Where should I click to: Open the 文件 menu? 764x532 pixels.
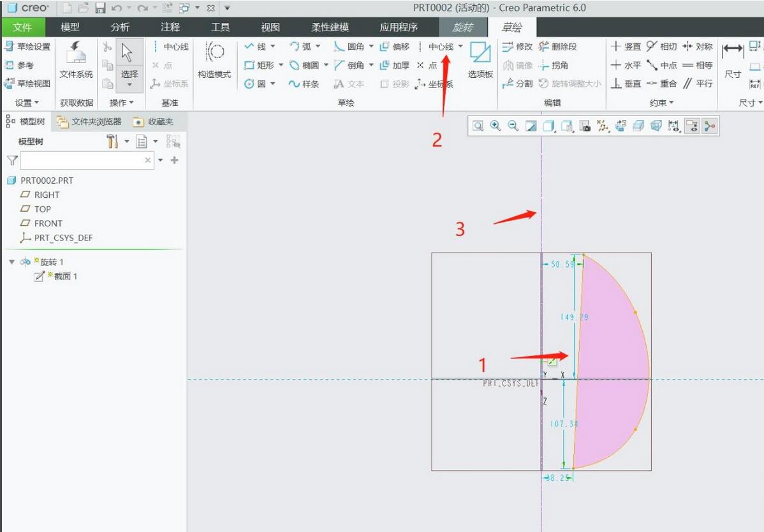click(x=22, y=27)
